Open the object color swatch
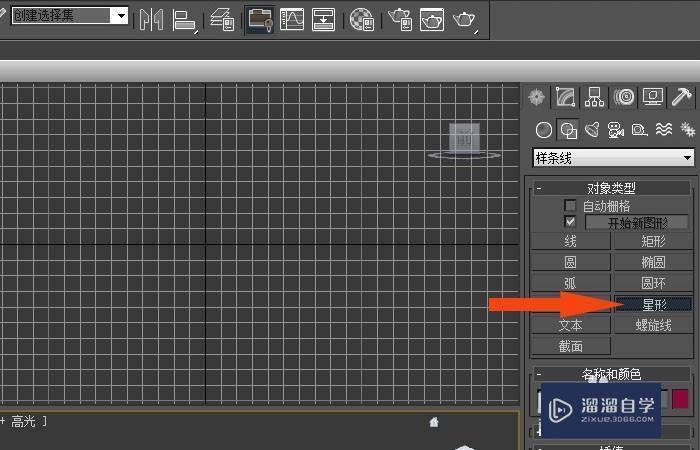 tap(680, 399)
